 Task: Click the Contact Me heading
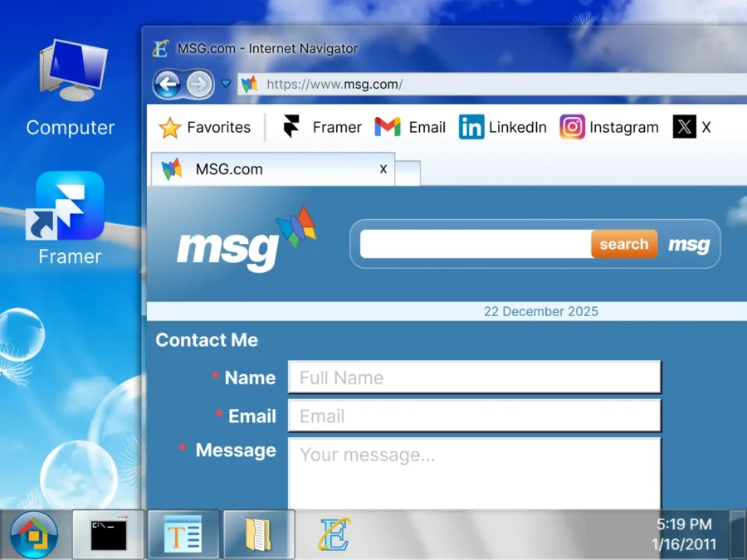(x=207, y=340)
